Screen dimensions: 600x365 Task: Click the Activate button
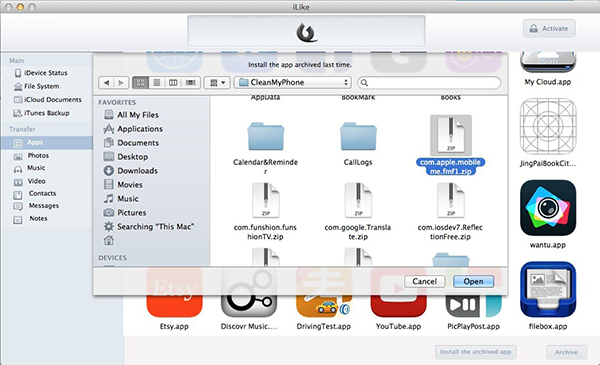549,28
